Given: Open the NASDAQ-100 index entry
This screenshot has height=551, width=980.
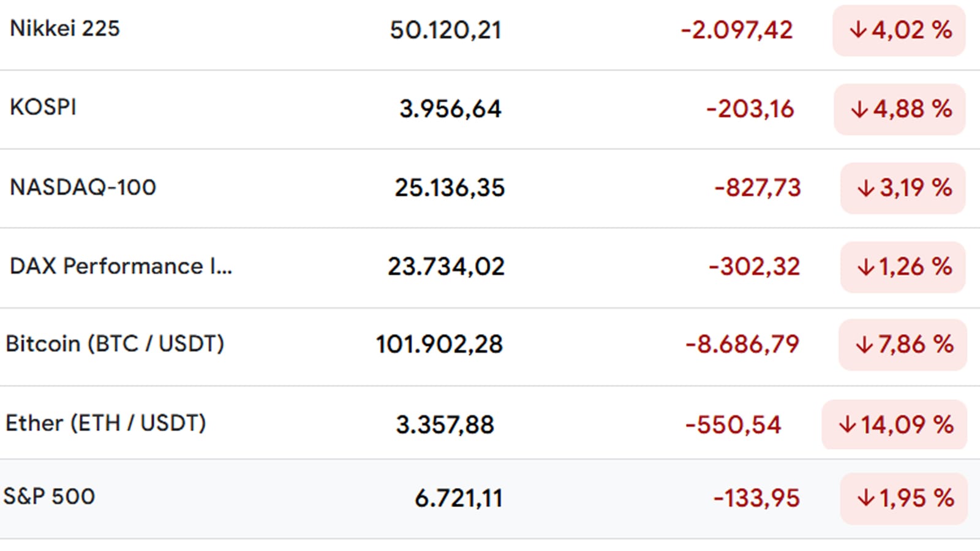Looking at the screenshot, I should tap(83, 187).
